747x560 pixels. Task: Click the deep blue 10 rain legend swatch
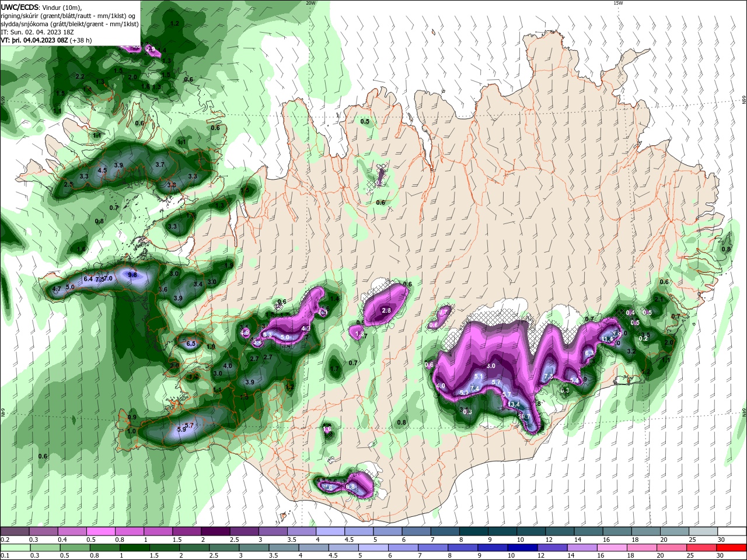coord(523,548)
